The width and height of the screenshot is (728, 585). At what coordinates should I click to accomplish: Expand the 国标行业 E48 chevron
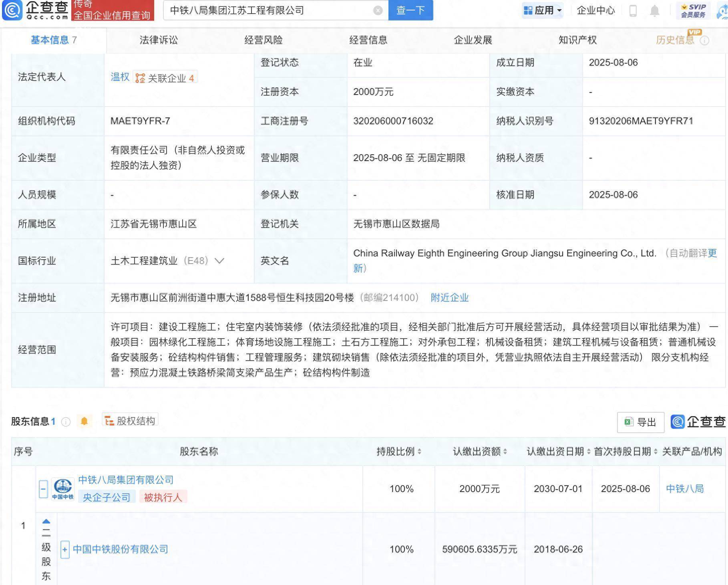point(219,261)
